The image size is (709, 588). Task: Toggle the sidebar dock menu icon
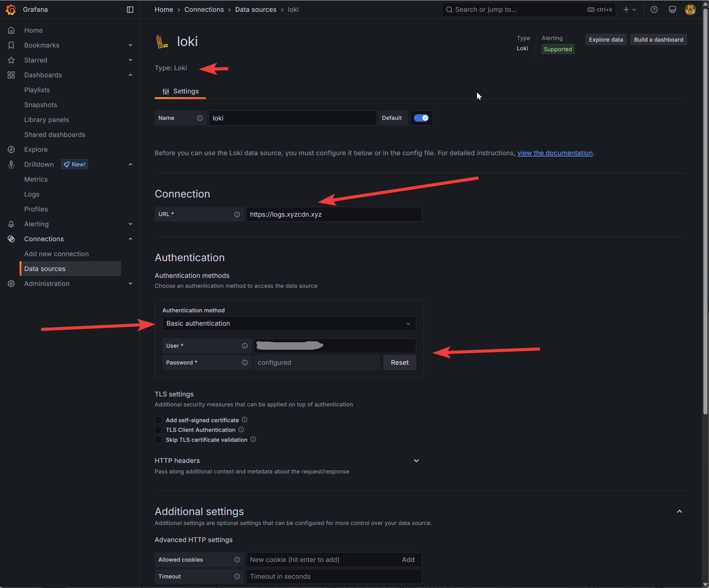[130, 9]
